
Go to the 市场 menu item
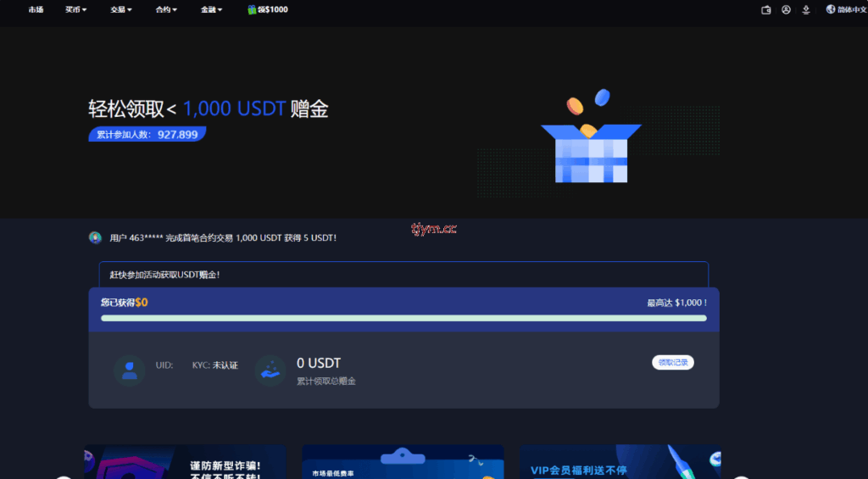click(36, 10)
